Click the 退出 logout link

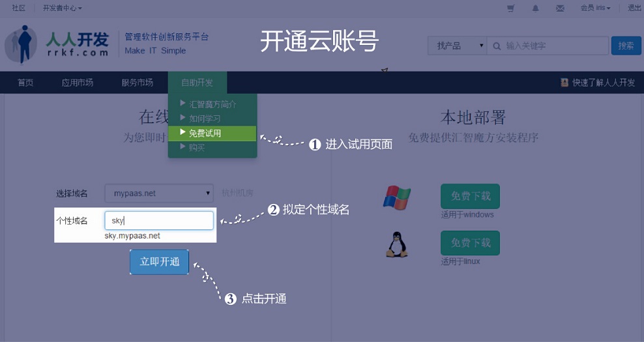[634, 8]
